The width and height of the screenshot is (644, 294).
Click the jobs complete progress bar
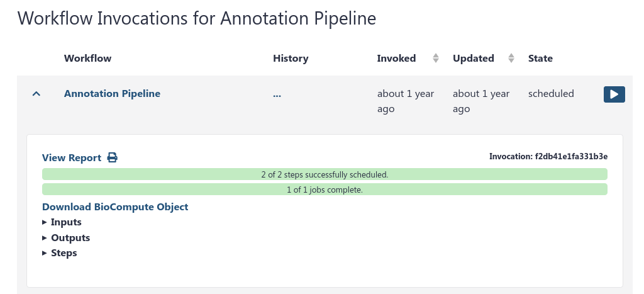pos(325,189)
